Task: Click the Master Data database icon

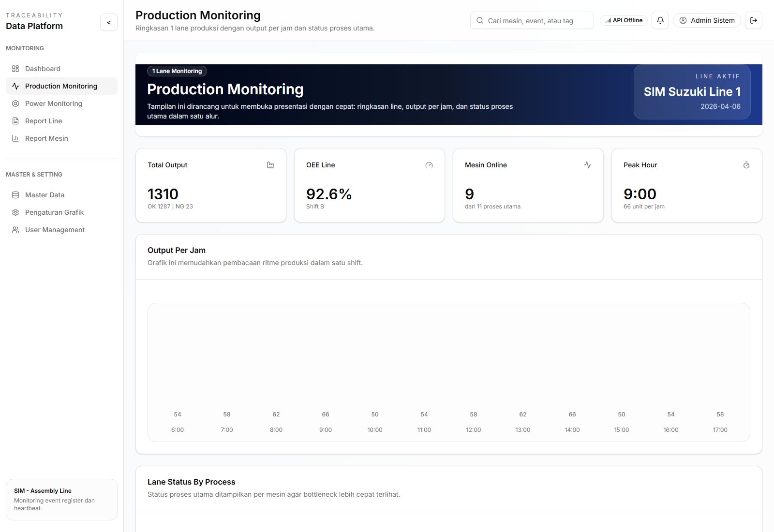Action: pos(15,195)
